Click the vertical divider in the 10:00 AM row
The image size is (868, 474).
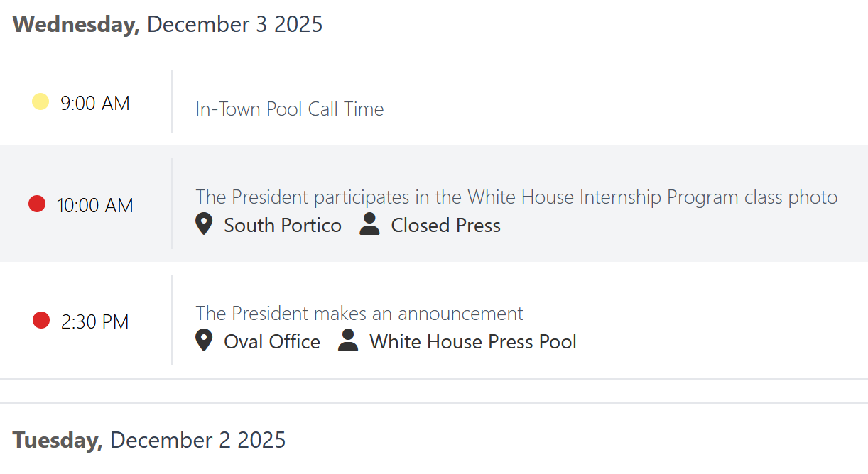[x=172, y=204]
